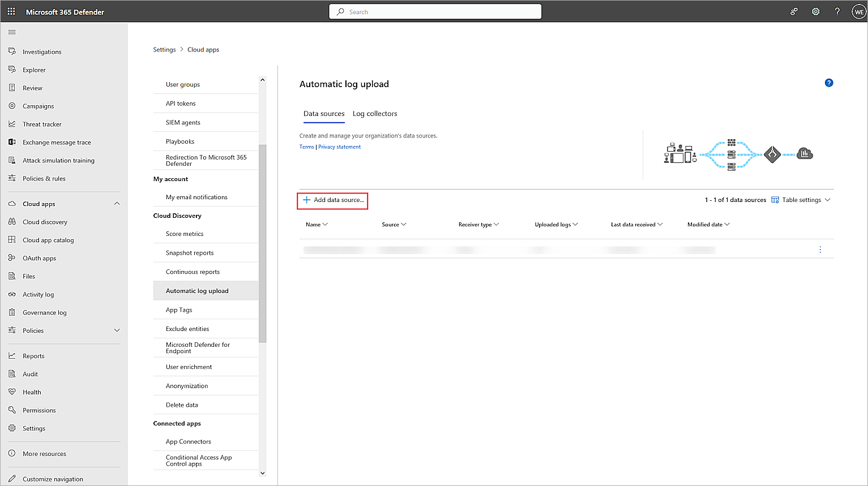
Task: Open the Privacy statement link
Action: coord(339,147)
